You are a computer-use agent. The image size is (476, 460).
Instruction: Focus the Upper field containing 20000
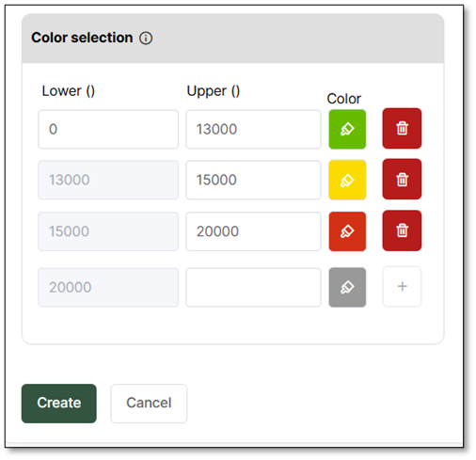tap(253, 231)
